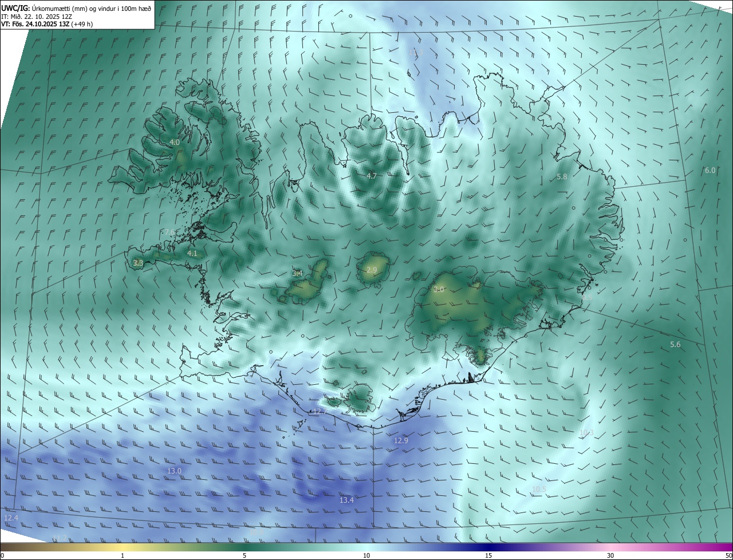The height and width of the screenshot is (560, 733).
Task: Click the colorbar tick label 50
Action: point(728,555)
